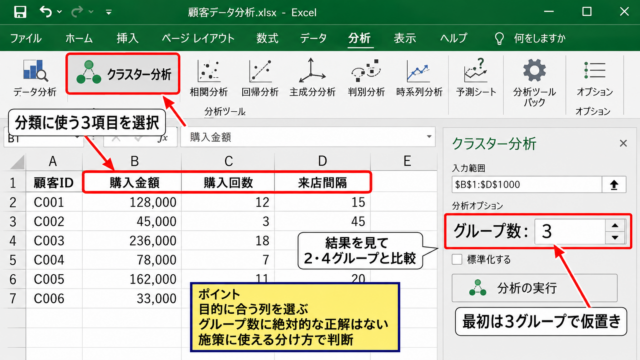Viewport: 640px width, 360px height.
Task: Switch to the 表示 ribbon tab
Action: (x=405, y=38)
